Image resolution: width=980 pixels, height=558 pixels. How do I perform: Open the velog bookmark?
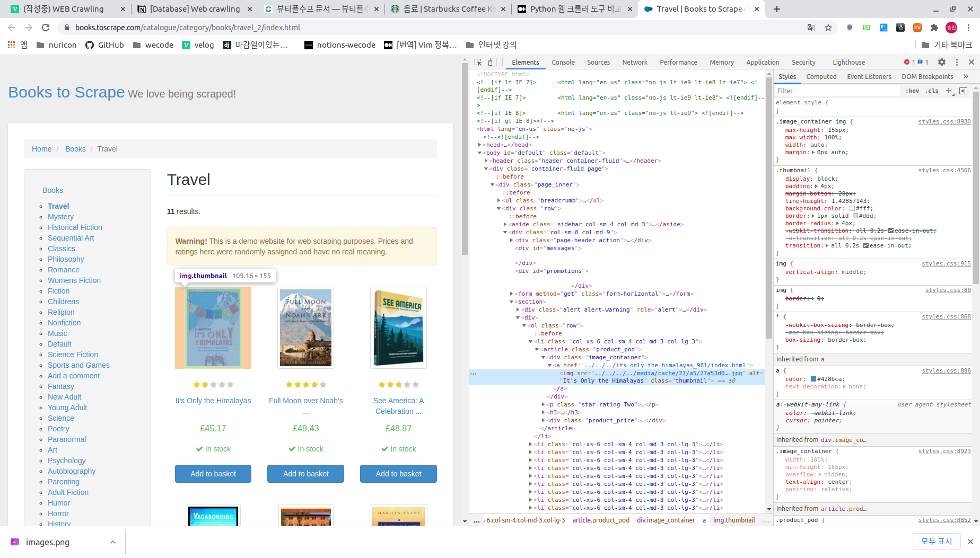tap(198, 45)
